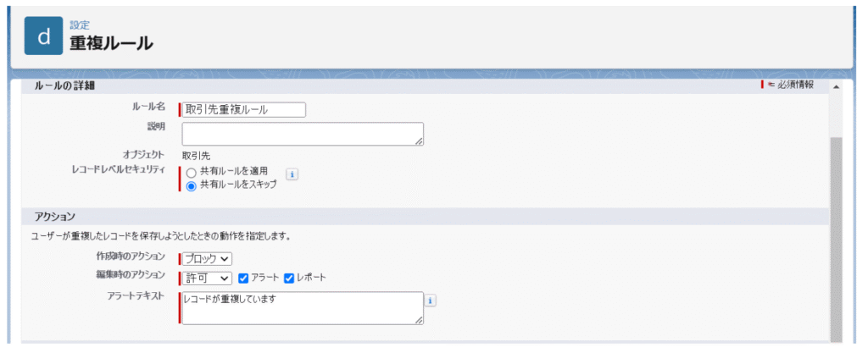868x353 pixels.
Task: Focus the 説明 text area
Action: coord(301,134)
